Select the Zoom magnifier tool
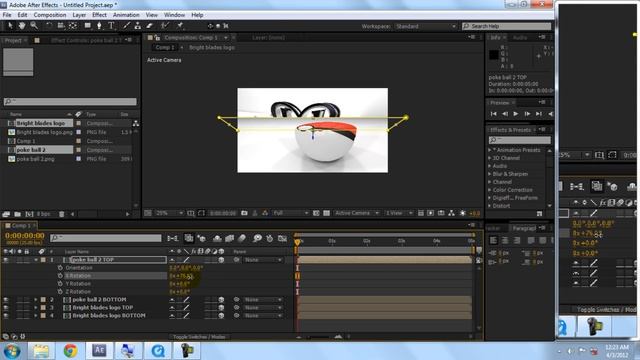The height and width of the screenshot is (360, 640). coord(34,26)
